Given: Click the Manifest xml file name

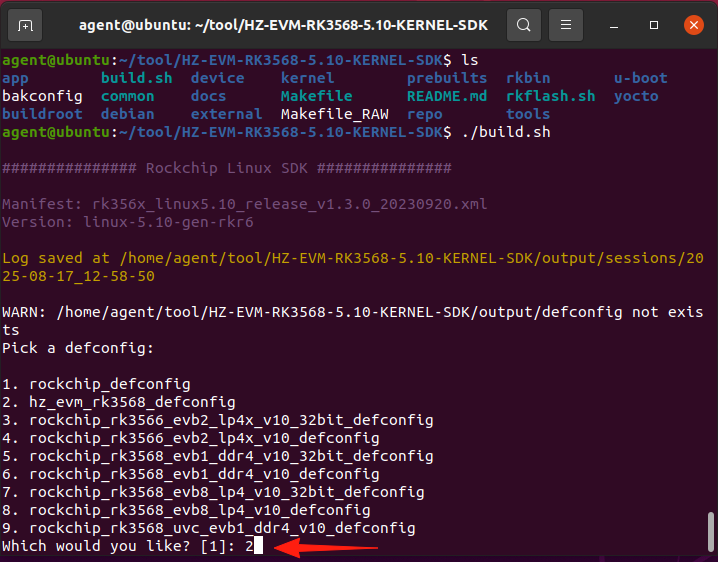Looking at the screenshot, I should click(x=289, y=204).
